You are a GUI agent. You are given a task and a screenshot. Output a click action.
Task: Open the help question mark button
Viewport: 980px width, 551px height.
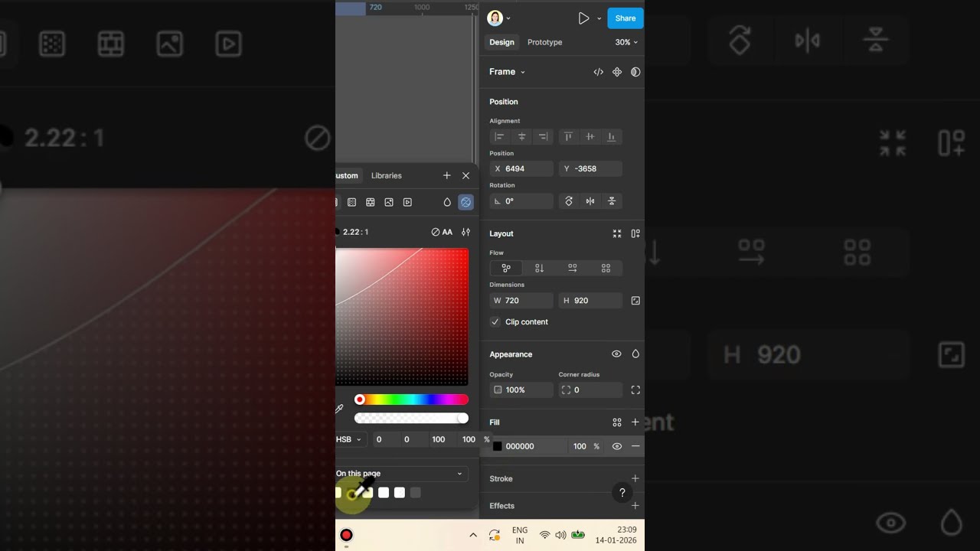(x=622, y=493)
